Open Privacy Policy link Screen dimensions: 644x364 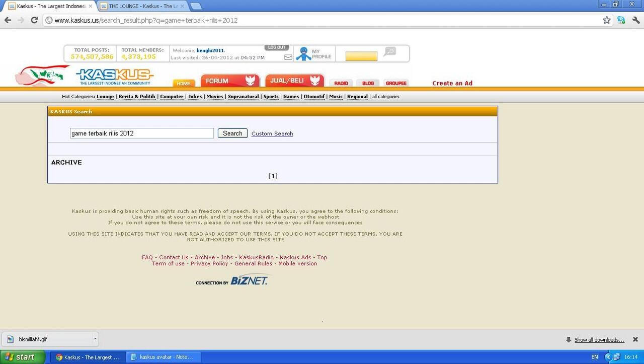pyautogui.click(x=209, y=263)
